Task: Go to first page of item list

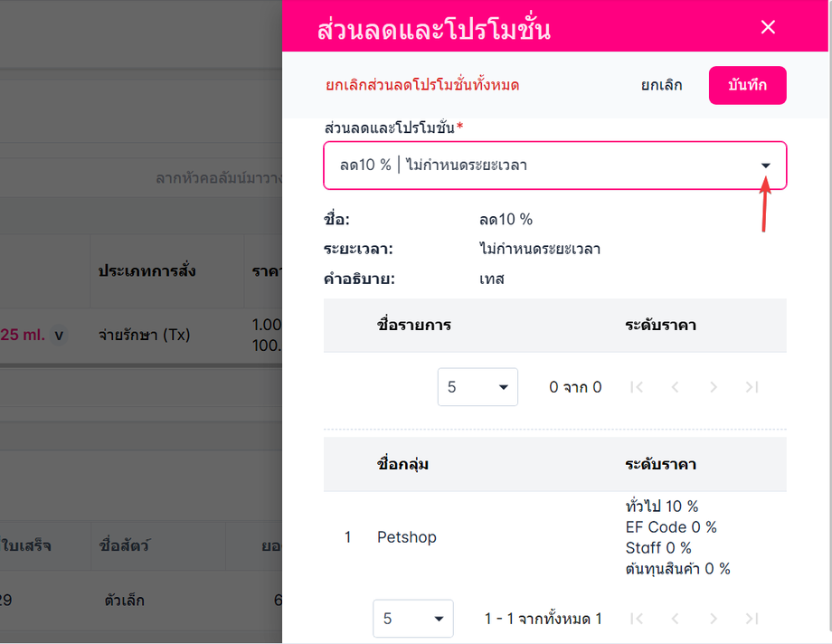Action: (x=637, y=387)
